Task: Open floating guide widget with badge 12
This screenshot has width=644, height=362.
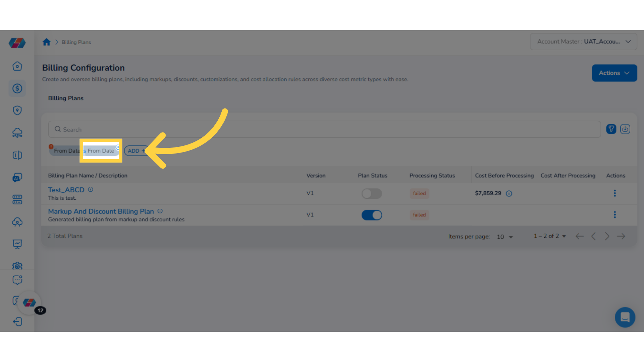Action: (x=30, y=303)
